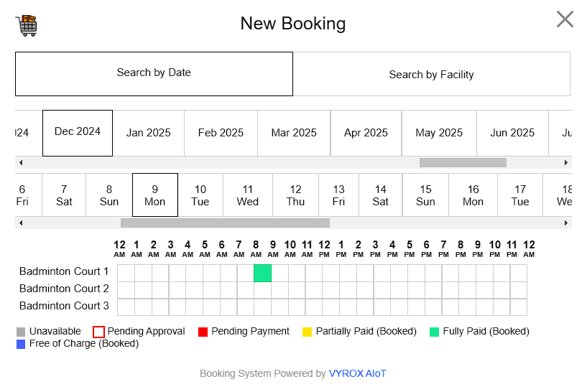Select the Mar 2025 month

[294, 133]
